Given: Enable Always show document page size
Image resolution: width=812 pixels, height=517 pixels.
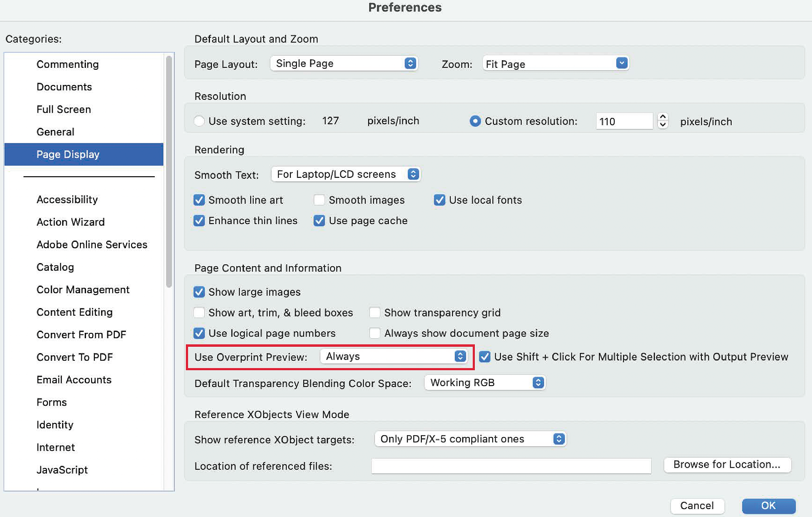Looking at the screenshot, I should tap(375, 333).
